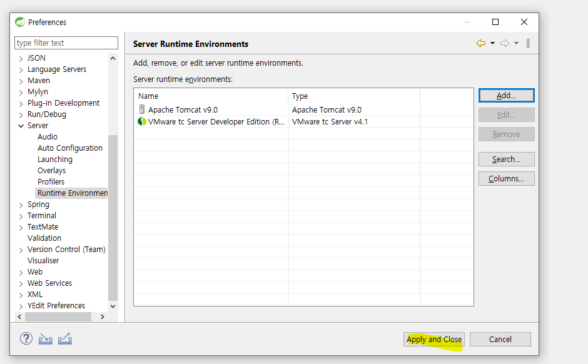Viewport: 588px width, 364px height.
Task: Open the three-dot view menu icon
Action: tap(528, 43)
